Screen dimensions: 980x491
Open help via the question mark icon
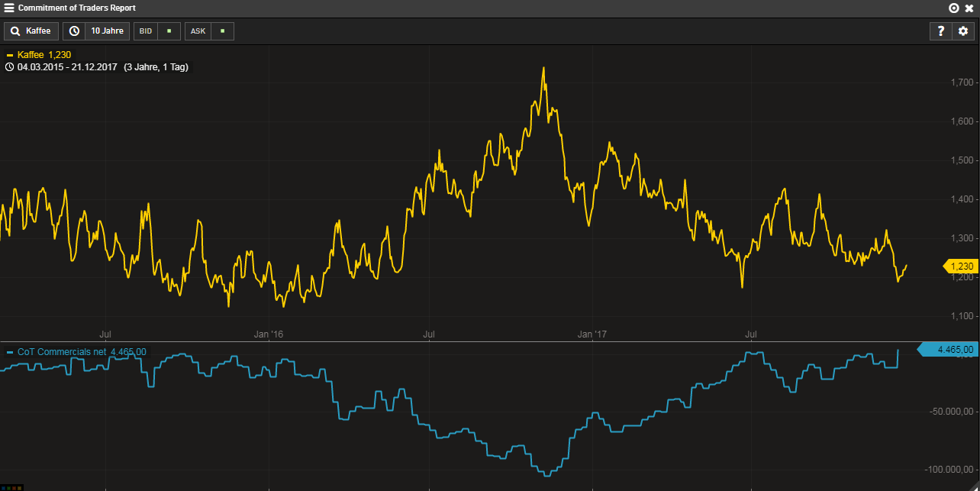tap(940, 31)
